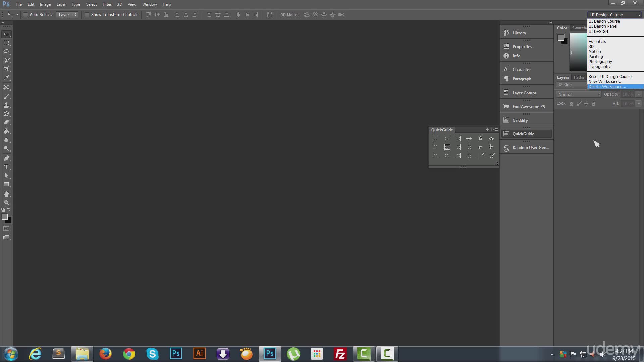The height and width of the screenshot is (362, 644).
Task: Enable the Auto-Select checkbox
Action: click(x=25, y=15)
